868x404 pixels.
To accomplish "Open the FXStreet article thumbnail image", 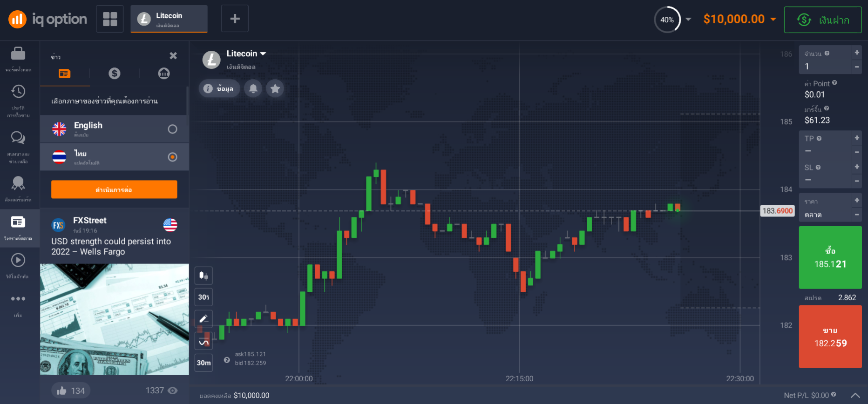I will coord(115,319).
